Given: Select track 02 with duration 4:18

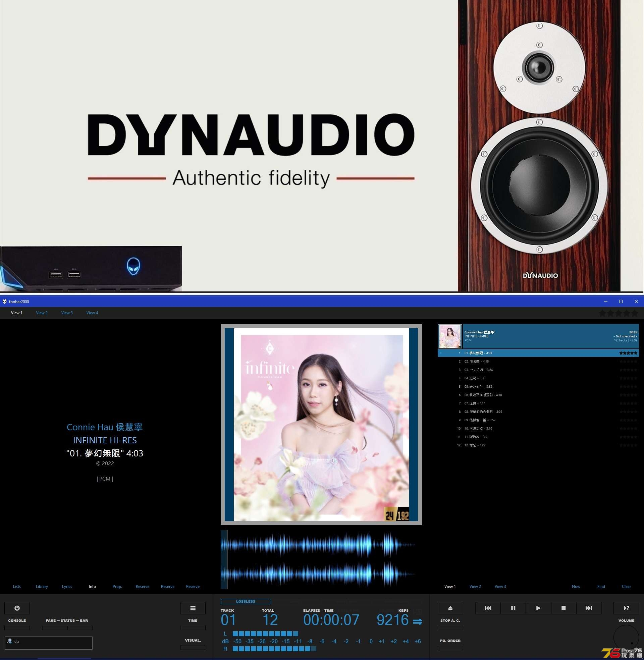Looking at the screenshot, I should point(538,362).
